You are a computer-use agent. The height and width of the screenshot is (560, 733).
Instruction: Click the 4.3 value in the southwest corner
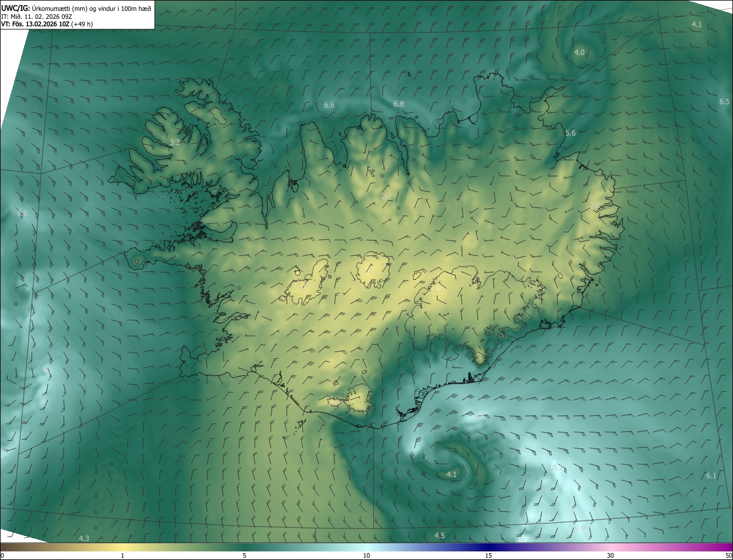point(84,538)
